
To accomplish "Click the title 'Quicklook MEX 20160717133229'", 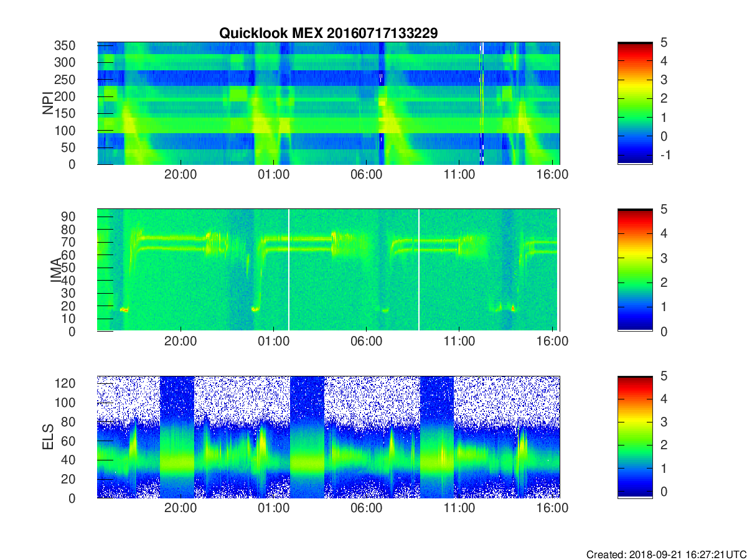I will tap(328, 34).
